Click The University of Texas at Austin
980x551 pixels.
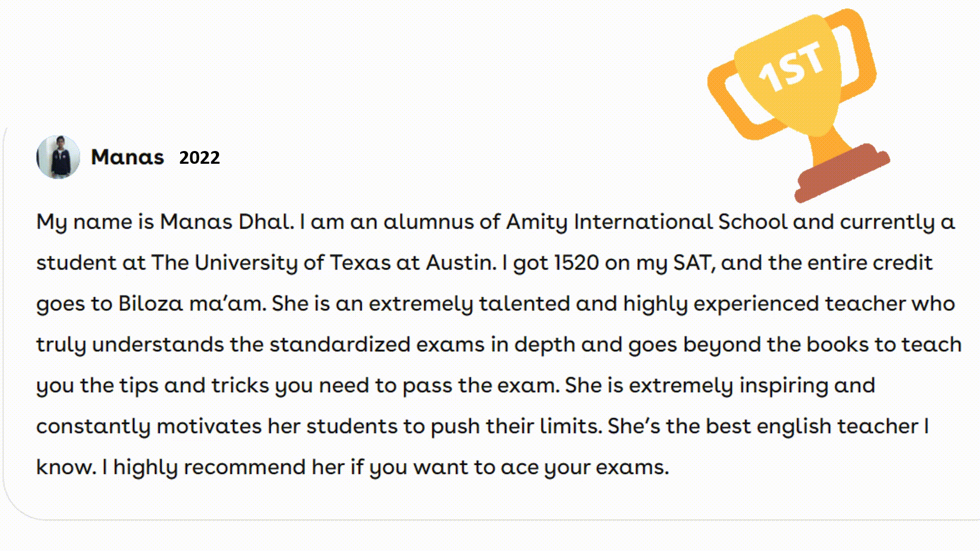click(322, 263)
